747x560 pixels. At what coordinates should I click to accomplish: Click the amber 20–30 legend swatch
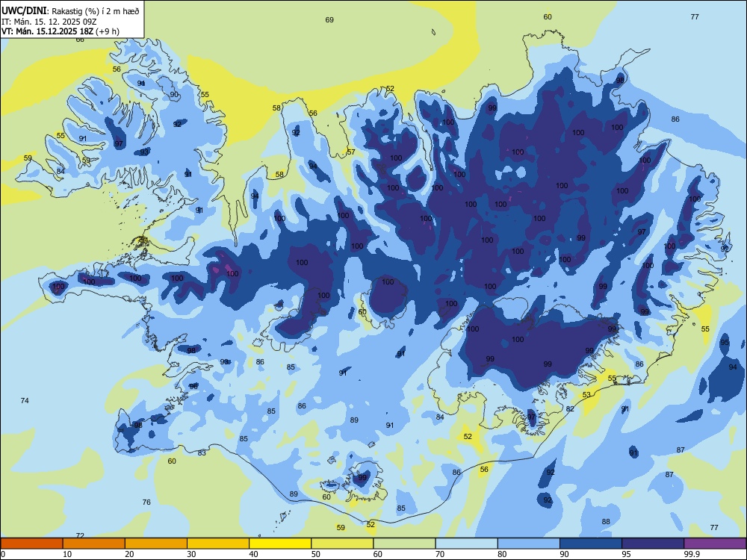pyautogui.click(x=156, y=544)
